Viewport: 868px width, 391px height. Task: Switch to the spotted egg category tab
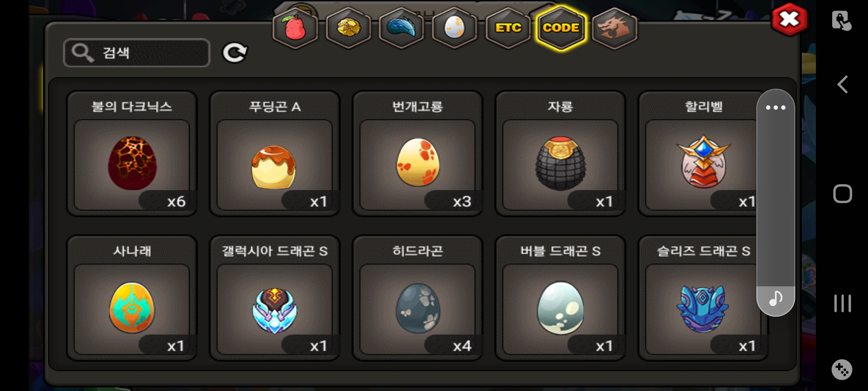click(x=454, y=28)
